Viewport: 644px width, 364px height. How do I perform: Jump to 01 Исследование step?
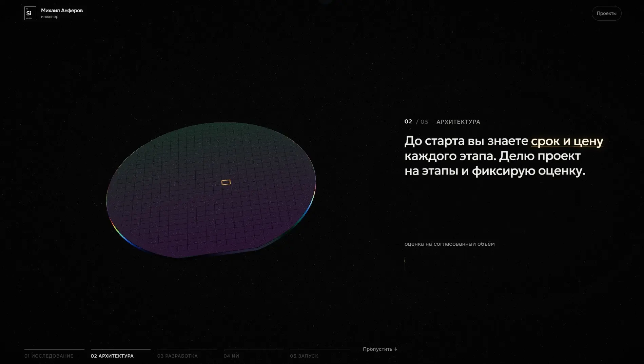click(54, 354)
